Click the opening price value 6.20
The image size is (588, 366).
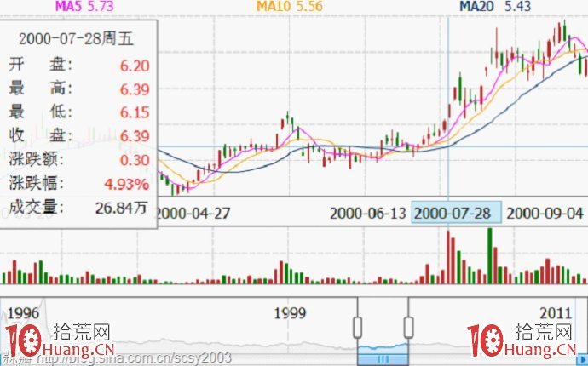135,66
